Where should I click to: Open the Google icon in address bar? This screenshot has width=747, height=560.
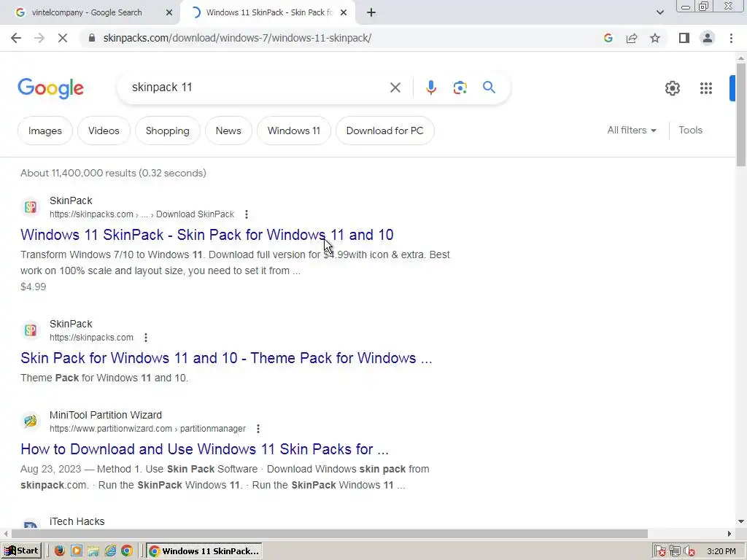(608, 38)
